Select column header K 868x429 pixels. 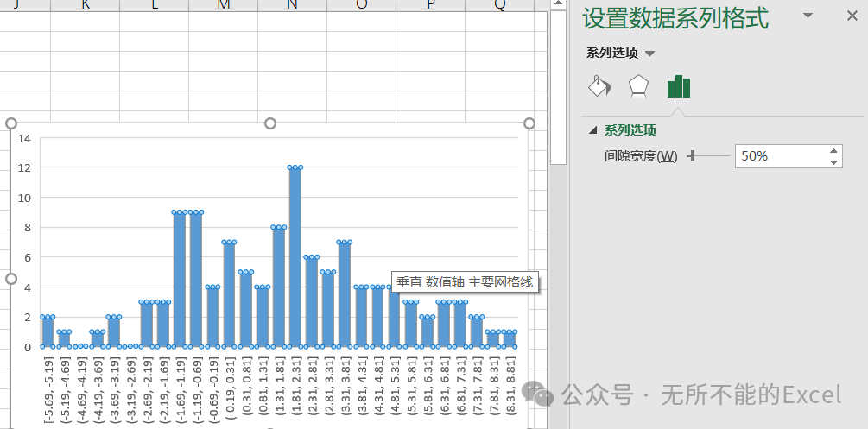(86, 5)
